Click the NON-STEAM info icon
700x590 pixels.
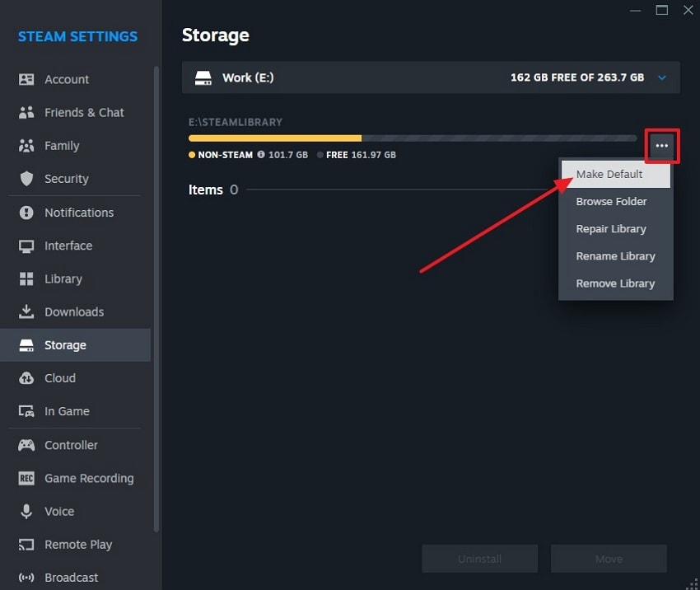click(x=261, y=155)
